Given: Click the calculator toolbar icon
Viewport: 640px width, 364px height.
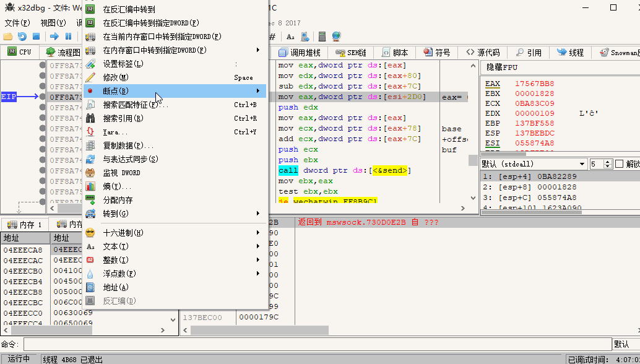Looking at the screenshot, I should coord(322,37).
